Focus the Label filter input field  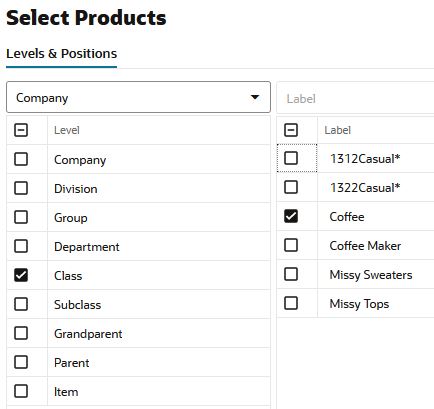[355, 99]
